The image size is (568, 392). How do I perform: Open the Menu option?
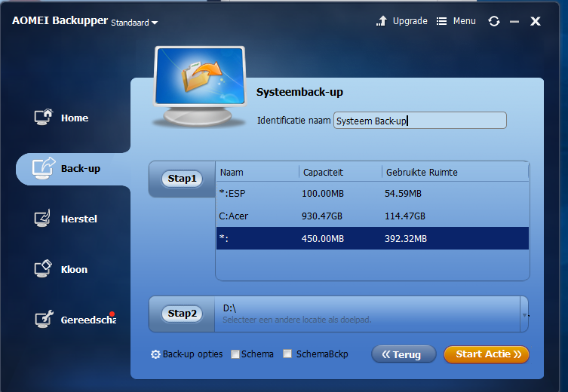click(464, 21)
